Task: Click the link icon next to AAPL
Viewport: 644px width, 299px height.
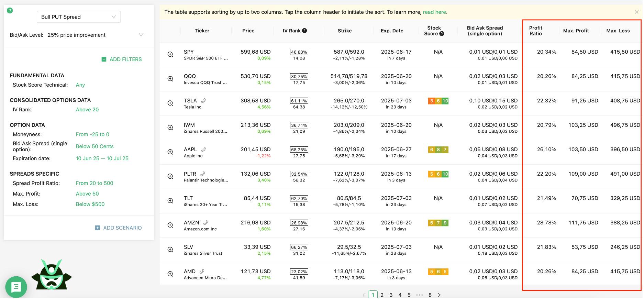Action: [x=203, y=149]
